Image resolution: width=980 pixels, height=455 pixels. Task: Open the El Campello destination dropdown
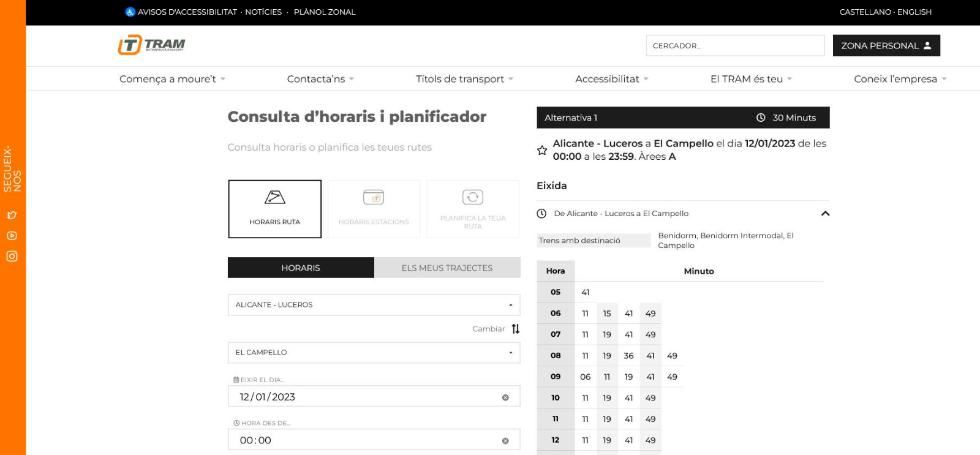374,352
